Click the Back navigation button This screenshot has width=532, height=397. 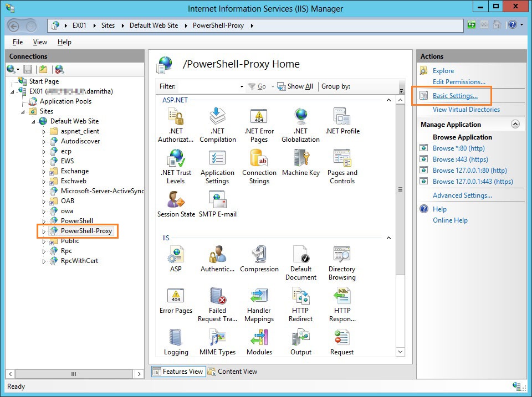click(14, 26)
